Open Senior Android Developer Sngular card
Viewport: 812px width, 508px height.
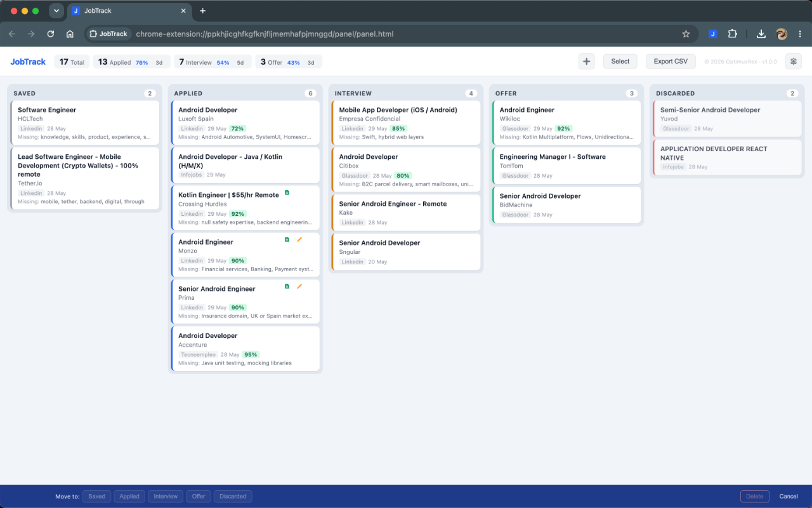(406, 251)
